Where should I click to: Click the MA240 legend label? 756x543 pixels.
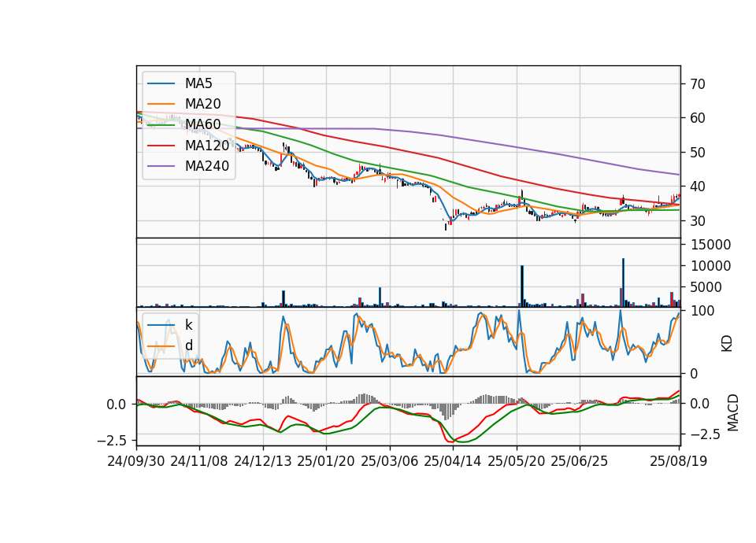click(207, 166)
